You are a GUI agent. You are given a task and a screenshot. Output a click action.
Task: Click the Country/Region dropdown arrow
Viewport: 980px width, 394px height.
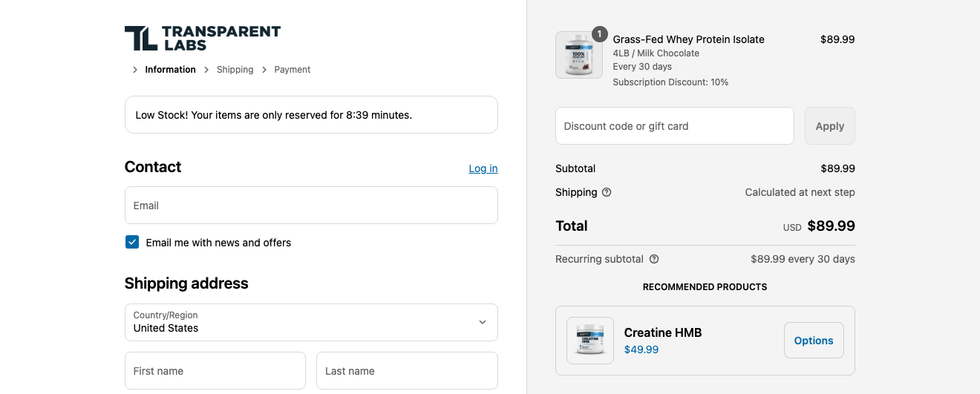point(483,322)
